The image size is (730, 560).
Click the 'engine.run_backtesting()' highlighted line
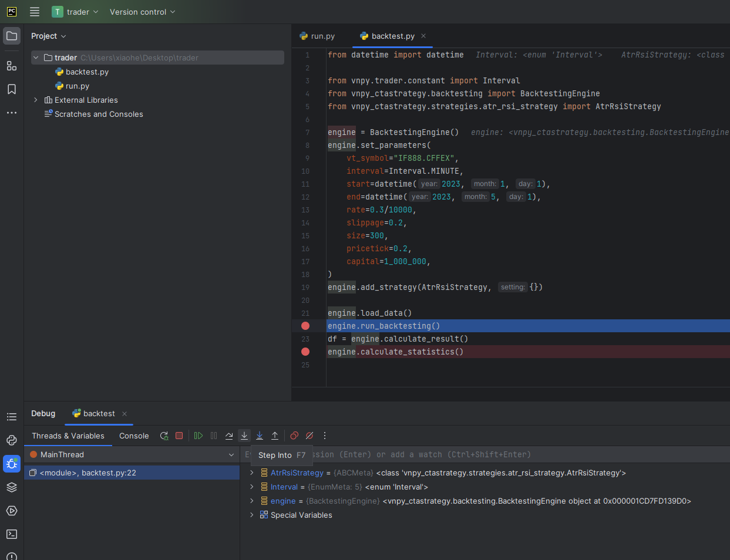[x=384, y=326]
